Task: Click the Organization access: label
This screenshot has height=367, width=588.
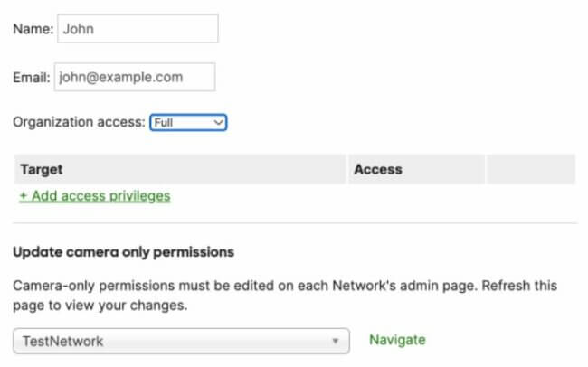Action: pyautogui.click(x=79, y=122)
